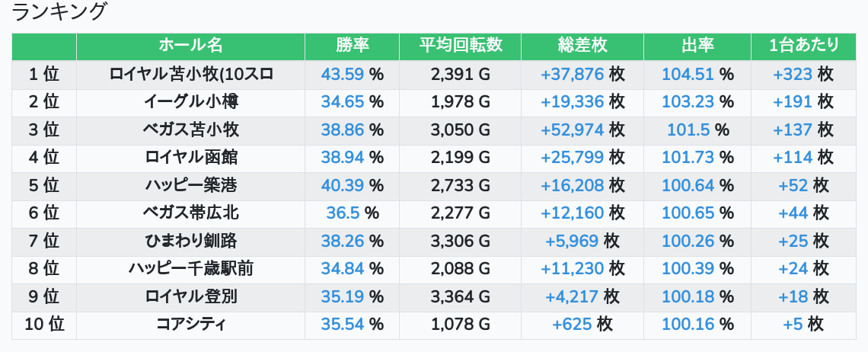
Task: Click コアシティ hall name
Action: pyautogui.click(x=191, y=325)
